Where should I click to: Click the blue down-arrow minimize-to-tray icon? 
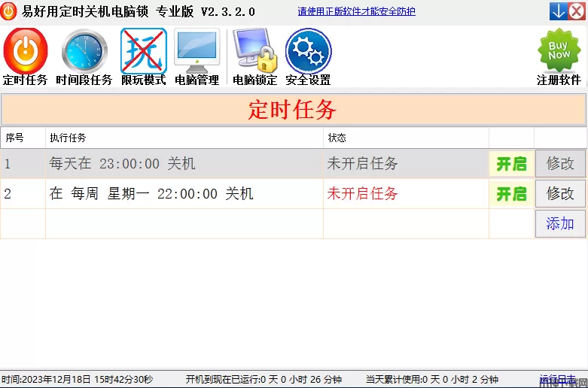pos(559,11)
